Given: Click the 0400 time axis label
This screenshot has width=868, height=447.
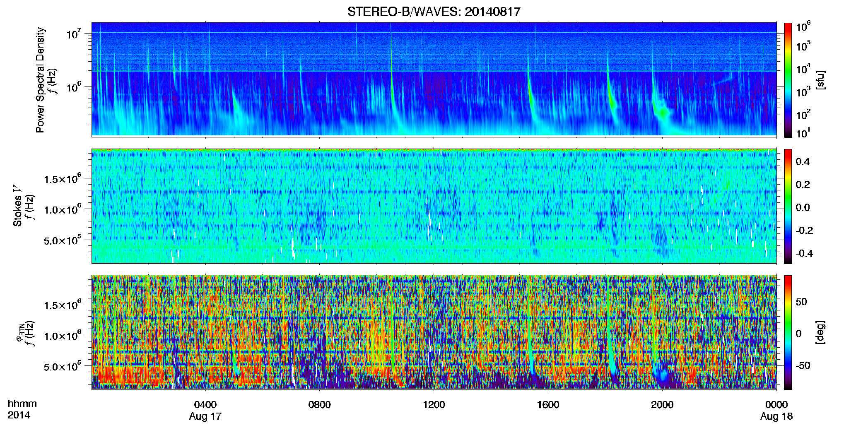Looking at the screenshot, I should point(205,404).
